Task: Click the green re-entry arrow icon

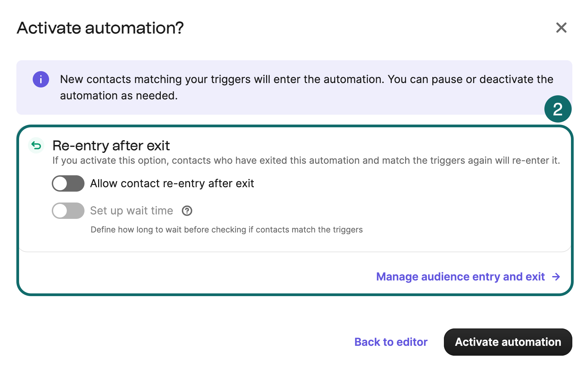Action: point(36,146)
